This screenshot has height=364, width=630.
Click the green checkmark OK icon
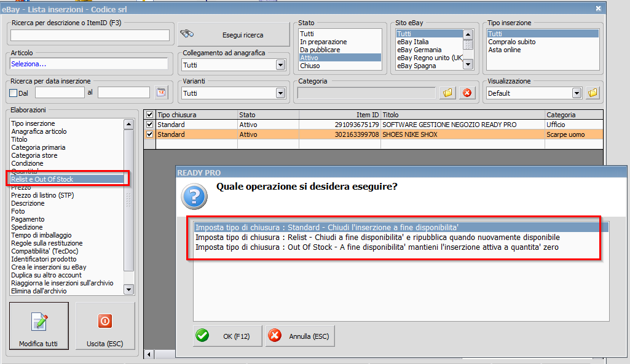202,336
